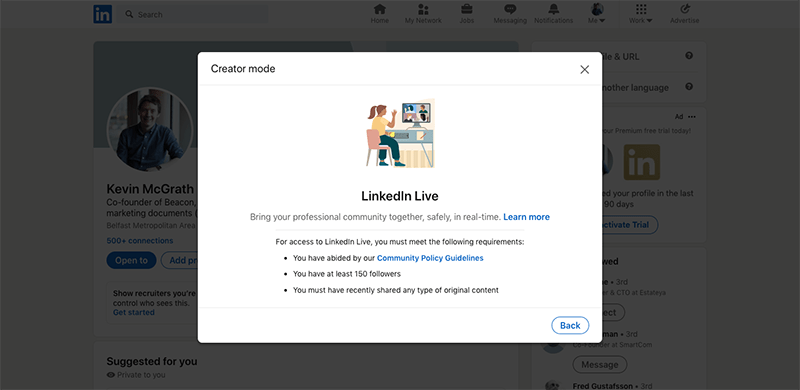Open Messaging chat icon
Screen dimensions: 800x390
coord(510,9)
